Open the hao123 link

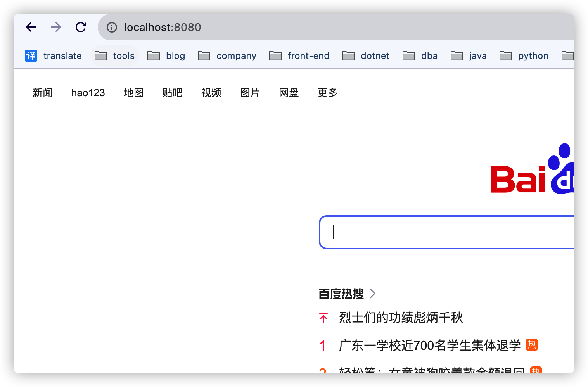(x=88, y=93)
